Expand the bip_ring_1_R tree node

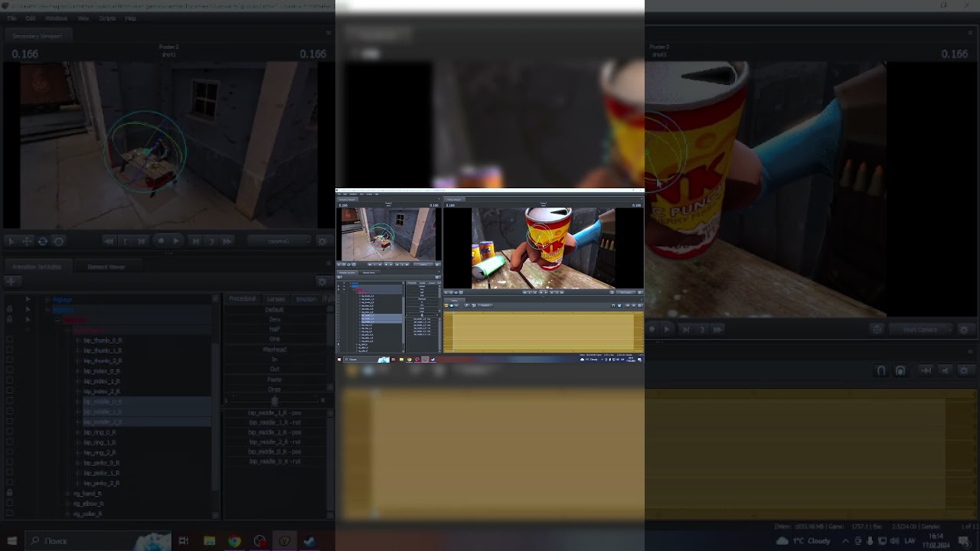[x=78, y=442]
